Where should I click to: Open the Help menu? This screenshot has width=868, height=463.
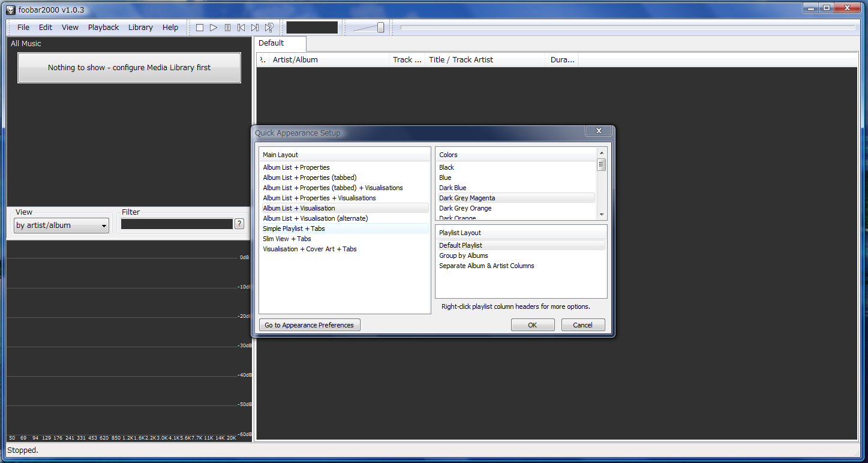coord(170,28)
